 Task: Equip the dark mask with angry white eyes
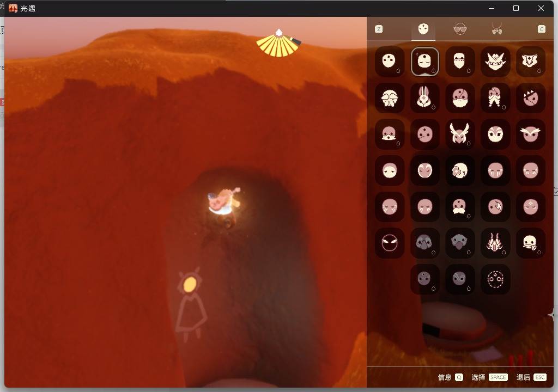tap(389, 243)
